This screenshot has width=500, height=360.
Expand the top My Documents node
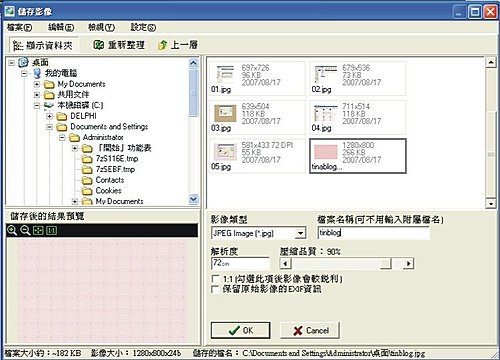37,84
